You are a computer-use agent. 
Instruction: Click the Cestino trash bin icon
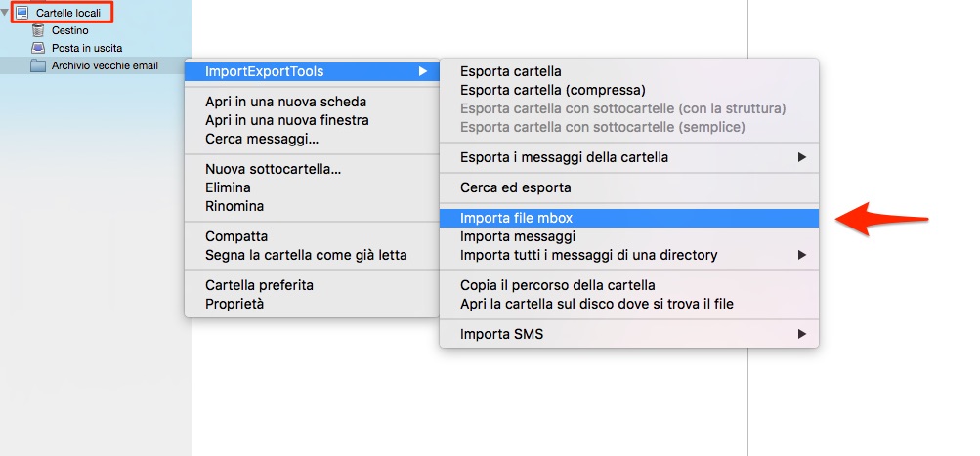click(x=38, y=30)
